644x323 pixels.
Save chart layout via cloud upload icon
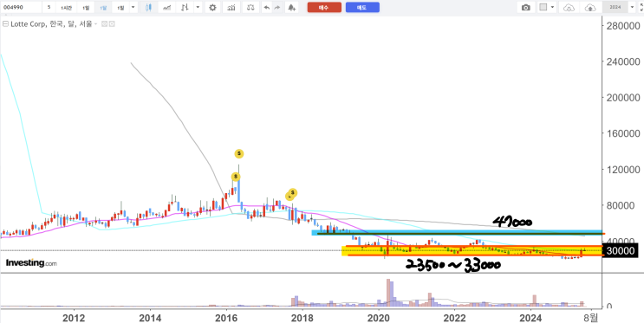[x=590, y=8]
